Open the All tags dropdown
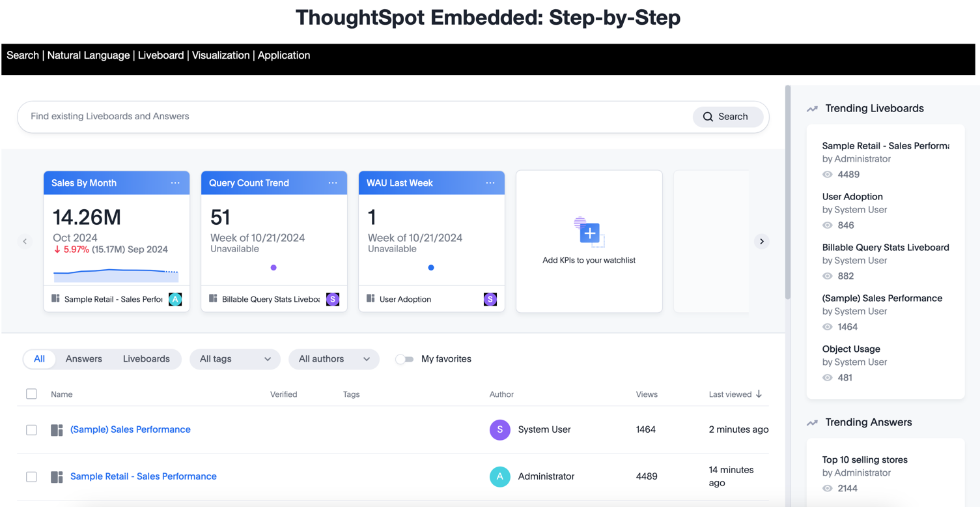The width and height of the screenshot is (980, 507). 234,359
